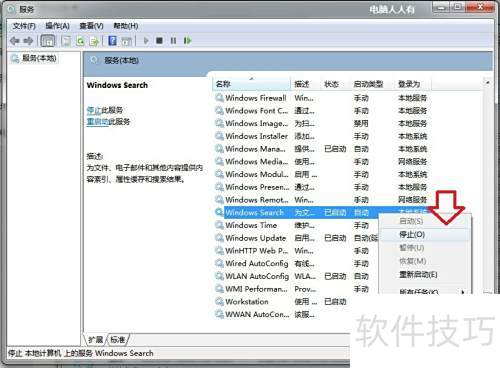Click the Back arrow in the toolbar
This screenshot has width=500, height=368.
pyautogui.click(x=15, y=41)
